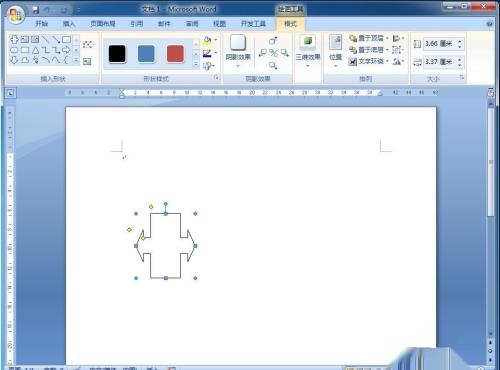Undo the last action
The image size is (500, 370).
[x=48, y=10]
